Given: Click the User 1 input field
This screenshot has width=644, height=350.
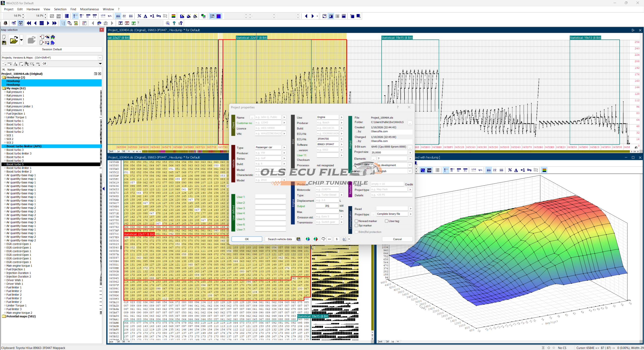Looking at the screenshot, I should (x=270, y=197).
